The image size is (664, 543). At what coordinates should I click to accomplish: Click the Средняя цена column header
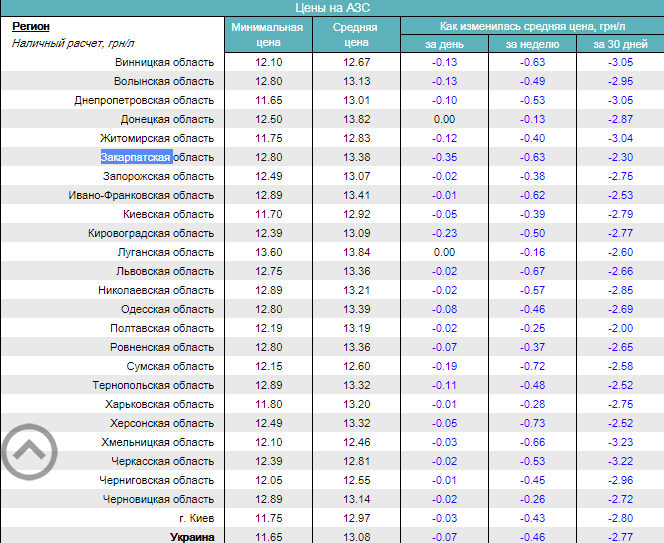[x=355, y=35]
